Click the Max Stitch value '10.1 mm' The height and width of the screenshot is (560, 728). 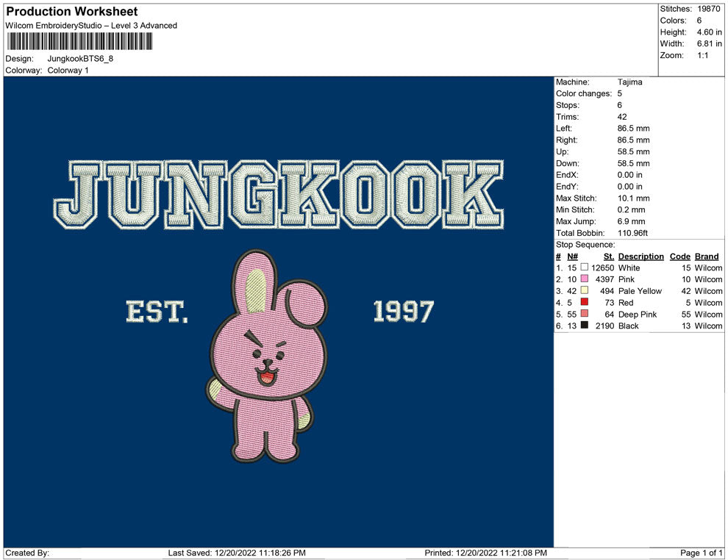coord(634,198)
